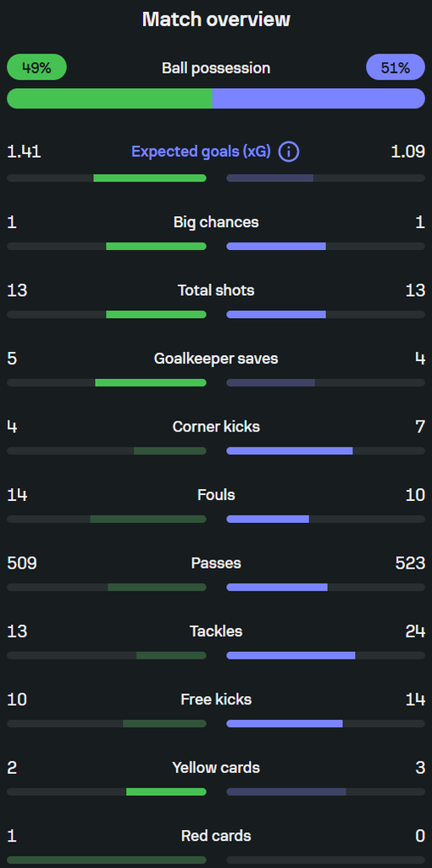Click the Red cards label
This screenshot has width=432, height=868.
click(216, 836)
